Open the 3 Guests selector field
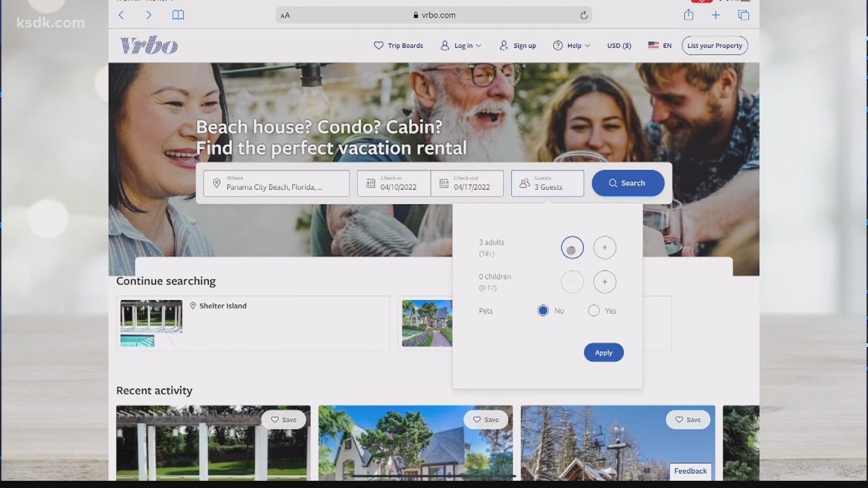This screenshot has height=488, width=868. (x=547, y=183)
